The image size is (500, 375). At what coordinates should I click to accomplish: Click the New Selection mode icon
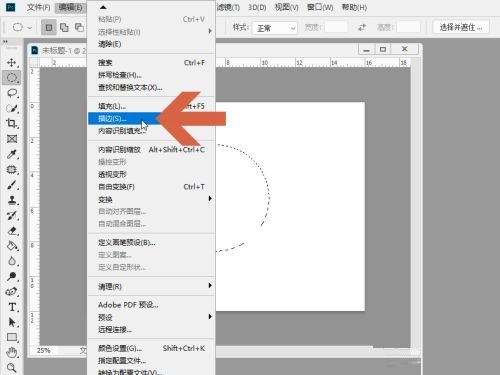coord(49,28)
